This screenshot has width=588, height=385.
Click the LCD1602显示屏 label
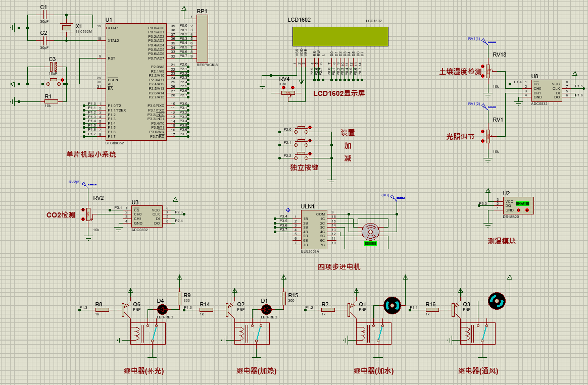[x=339, y=93]
